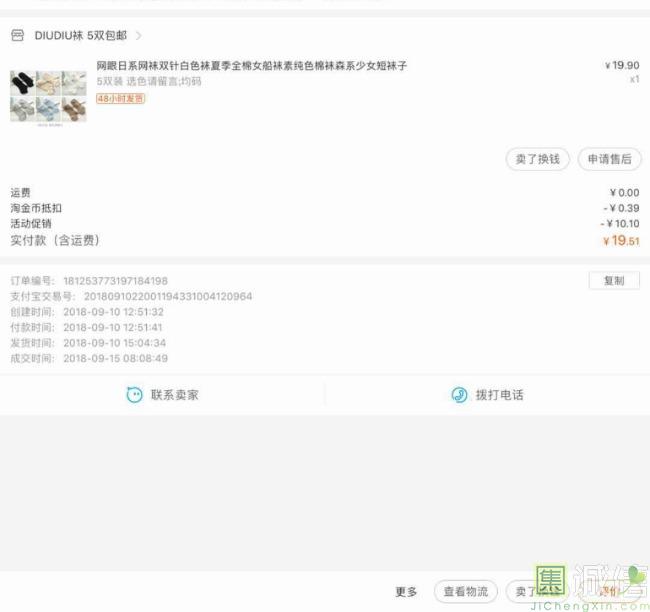Open the DIUDIU袜 shop icon
Viewport: 650px width, 612px height.
pos(17,35)
